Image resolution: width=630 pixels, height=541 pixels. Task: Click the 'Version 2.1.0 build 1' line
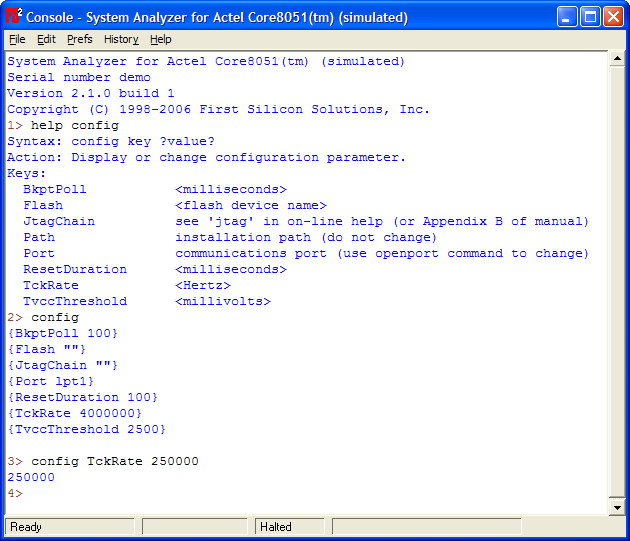[x=91, y=93]
